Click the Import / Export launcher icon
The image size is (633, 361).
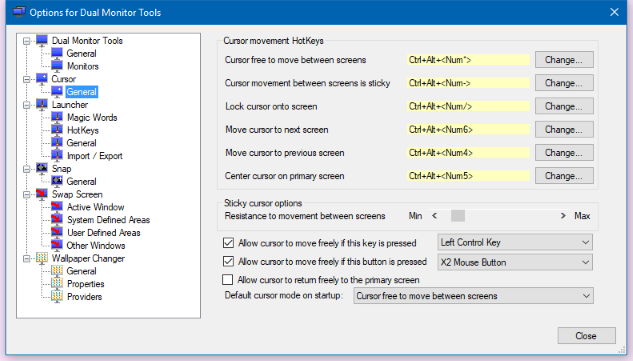(x=57, y=155)
